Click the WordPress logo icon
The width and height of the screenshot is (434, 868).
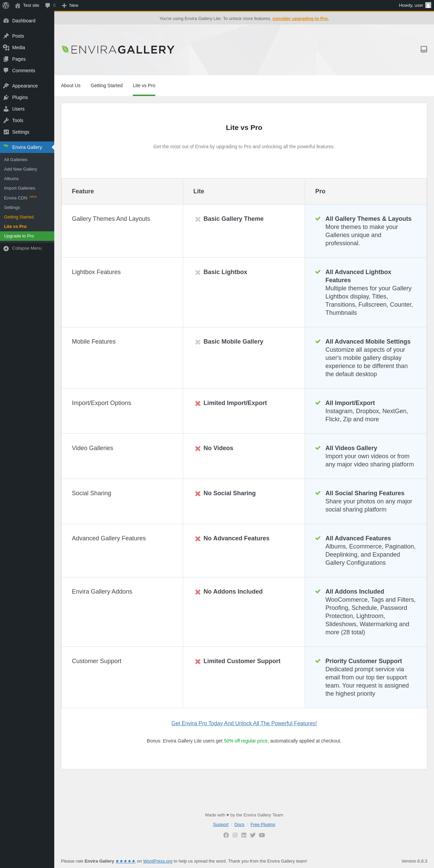pos(6,5)
